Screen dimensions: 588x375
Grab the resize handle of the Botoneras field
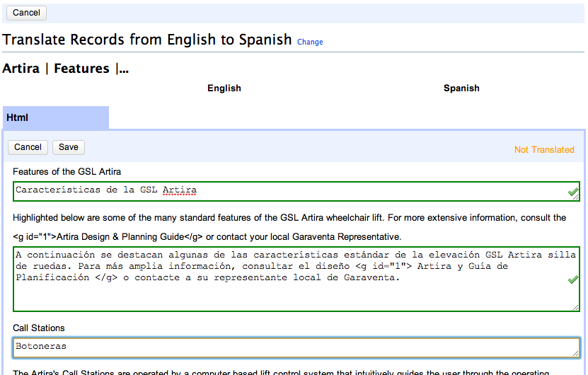click(x=576, y=353)
